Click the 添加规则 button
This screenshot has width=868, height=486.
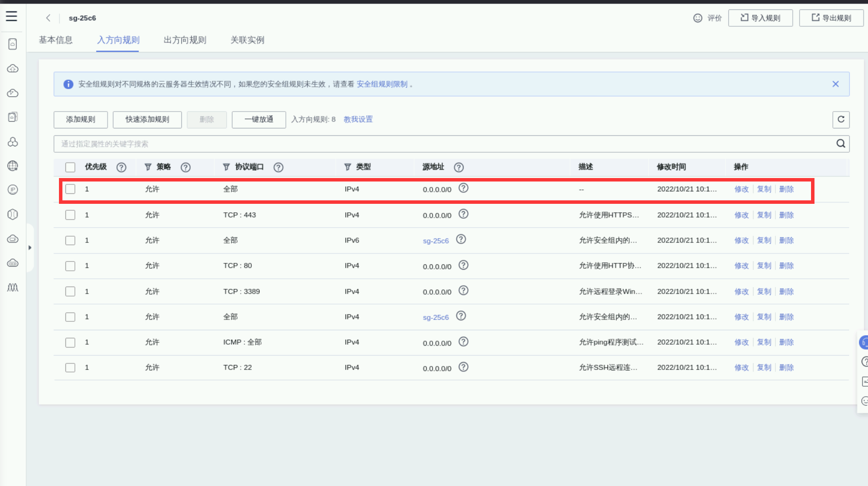[x=81, y=120]
